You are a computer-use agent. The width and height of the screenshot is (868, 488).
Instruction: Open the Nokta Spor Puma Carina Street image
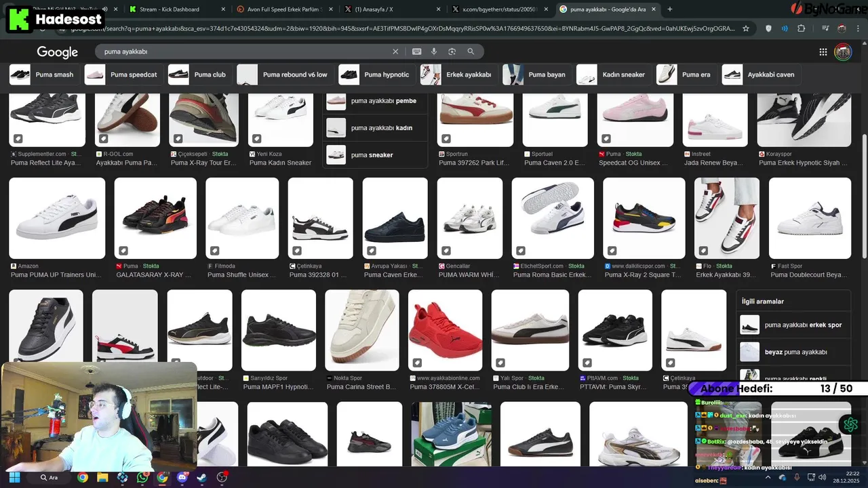tap(362, 330)
